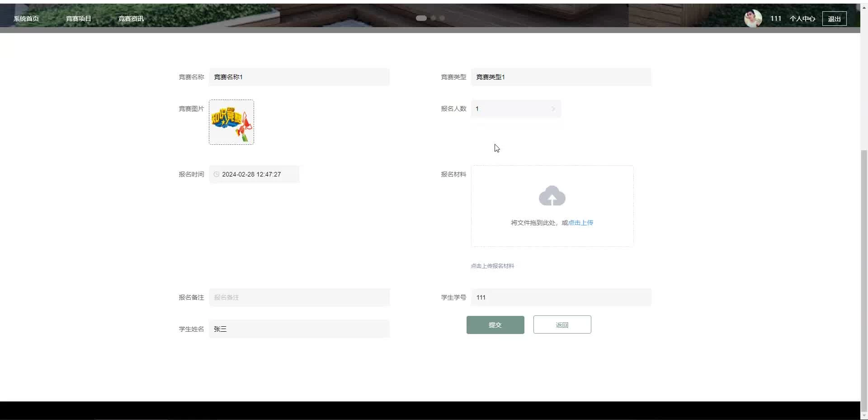
Task: Focus the 竞赛类型 input field
Action: click(561, 77)
